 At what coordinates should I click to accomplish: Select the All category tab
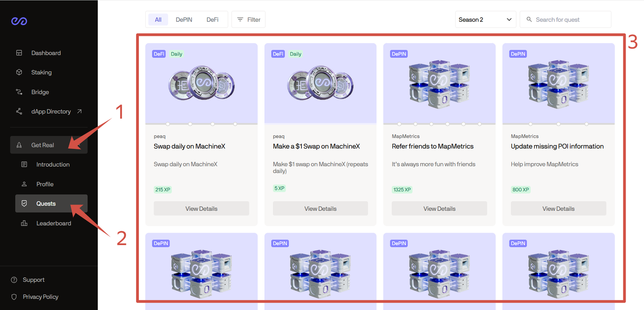tap(158, 19)
